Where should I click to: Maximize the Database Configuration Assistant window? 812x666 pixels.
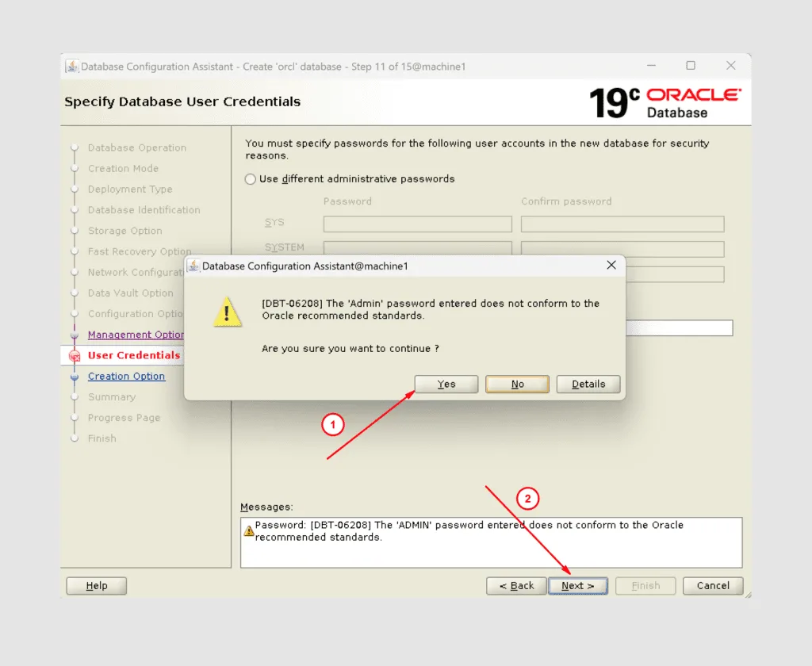(691, 66)
